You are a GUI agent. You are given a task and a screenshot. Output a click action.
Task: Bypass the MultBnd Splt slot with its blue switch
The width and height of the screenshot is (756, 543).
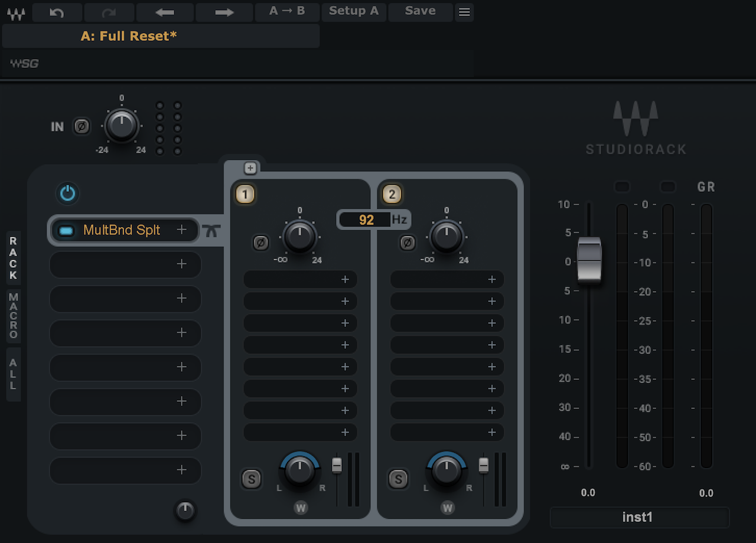click(x=67, y=230)
